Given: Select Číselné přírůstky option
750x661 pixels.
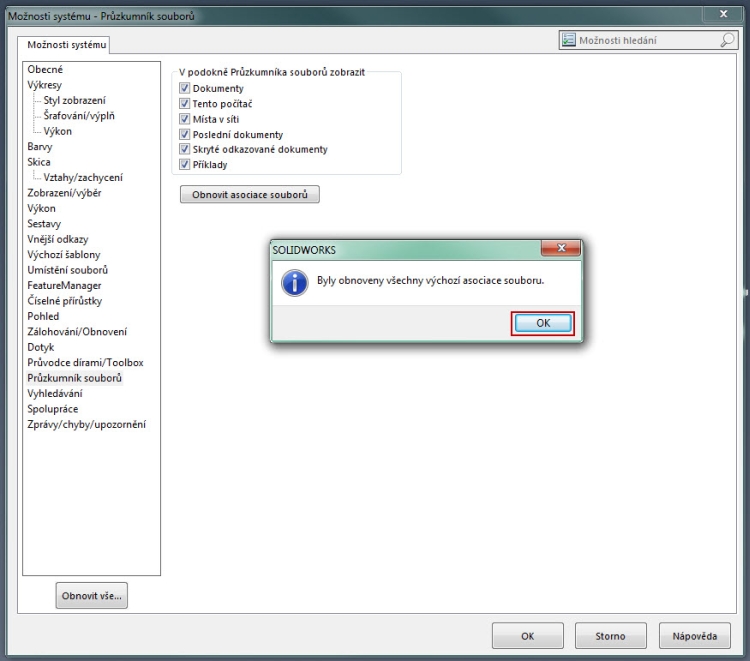Looking at the screenshot, I should [65, 301].
